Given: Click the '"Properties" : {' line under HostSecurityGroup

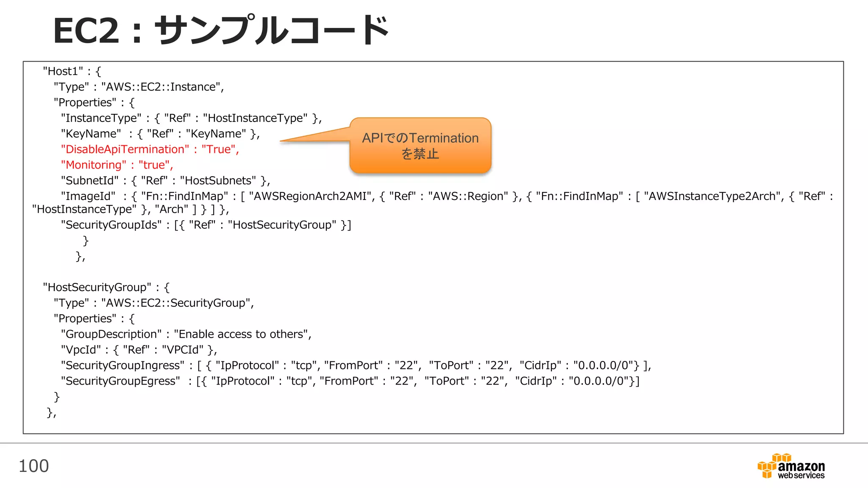Looking at the screenshot, I should [94, 319].
